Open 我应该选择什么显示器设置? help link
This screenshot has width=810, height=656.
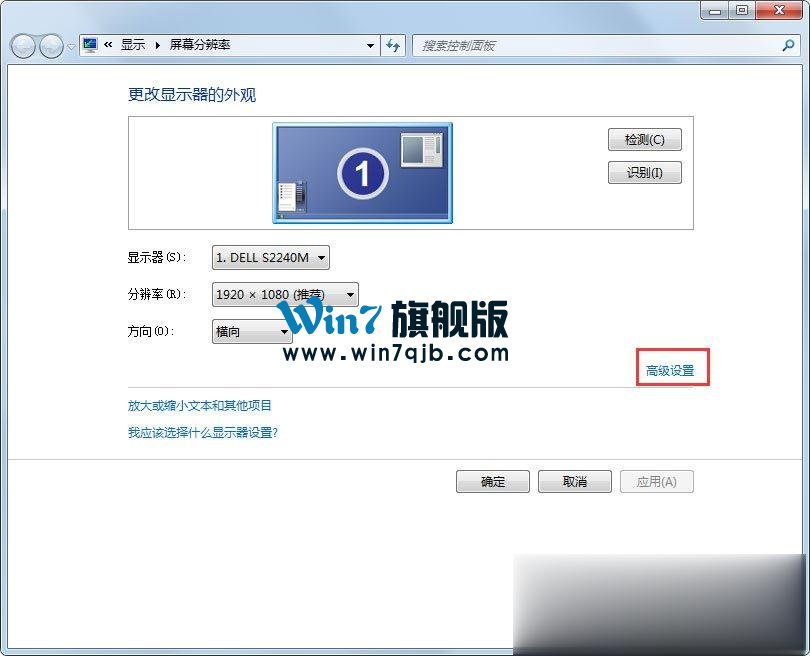202,432
